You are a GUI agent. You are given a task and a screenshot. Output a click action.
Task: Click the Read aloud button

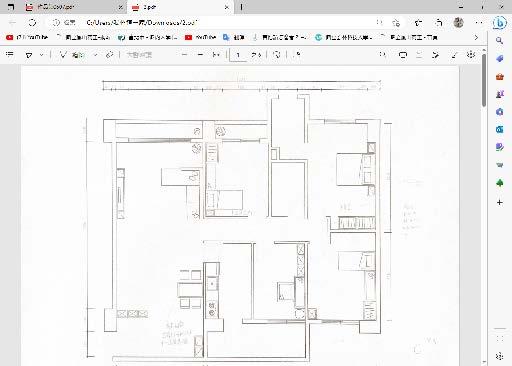click(x=139, y=55)
